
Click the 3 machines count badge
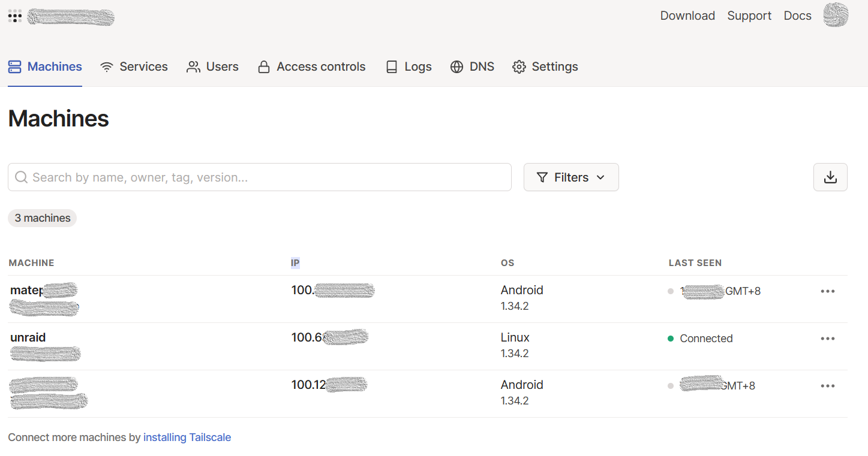point(43,218)
